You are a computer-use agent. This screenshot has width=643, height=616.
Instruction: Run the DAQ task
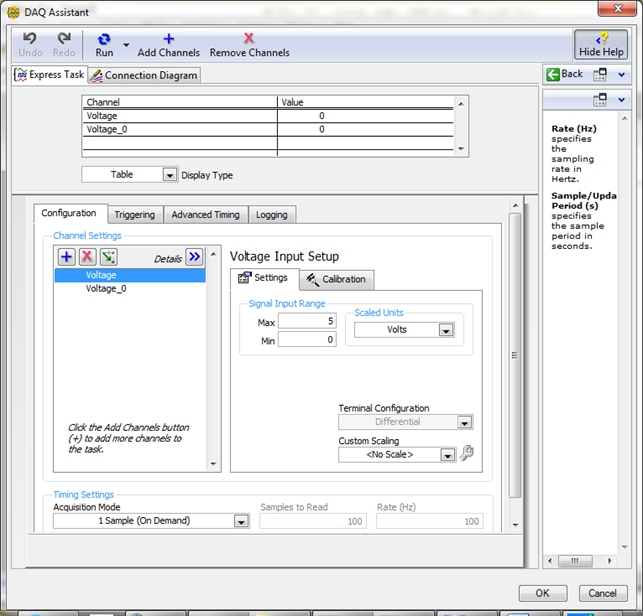pos(104,45)
